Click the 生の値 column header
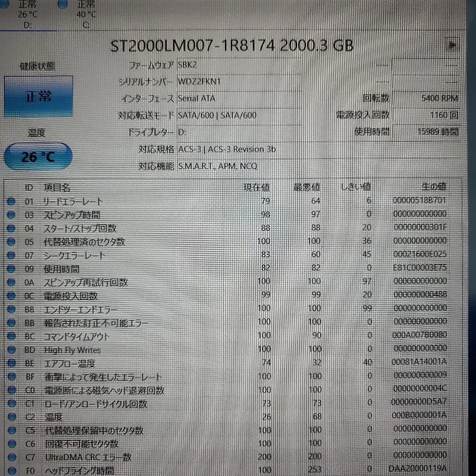 tap(435, 186)
